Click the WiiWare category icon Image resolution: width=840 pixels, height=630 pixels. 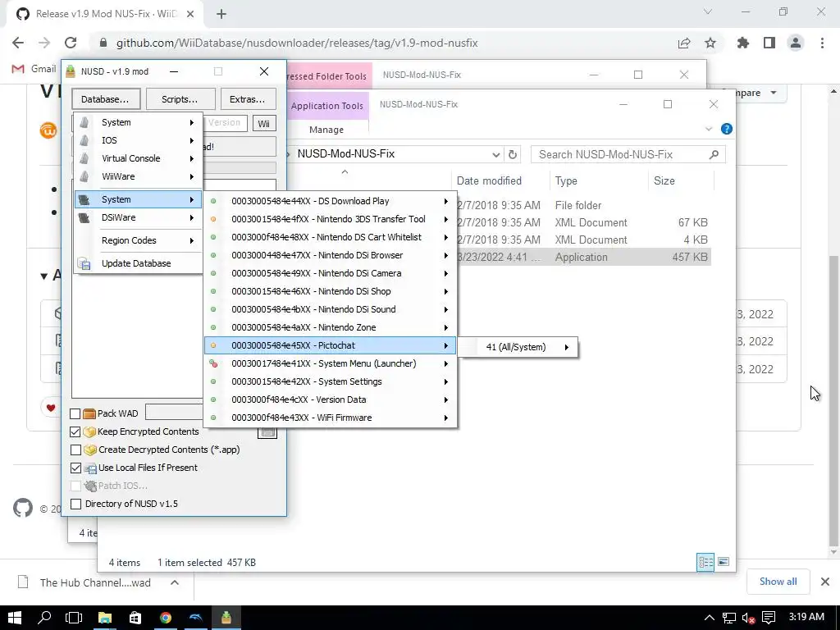pos(84,176)
